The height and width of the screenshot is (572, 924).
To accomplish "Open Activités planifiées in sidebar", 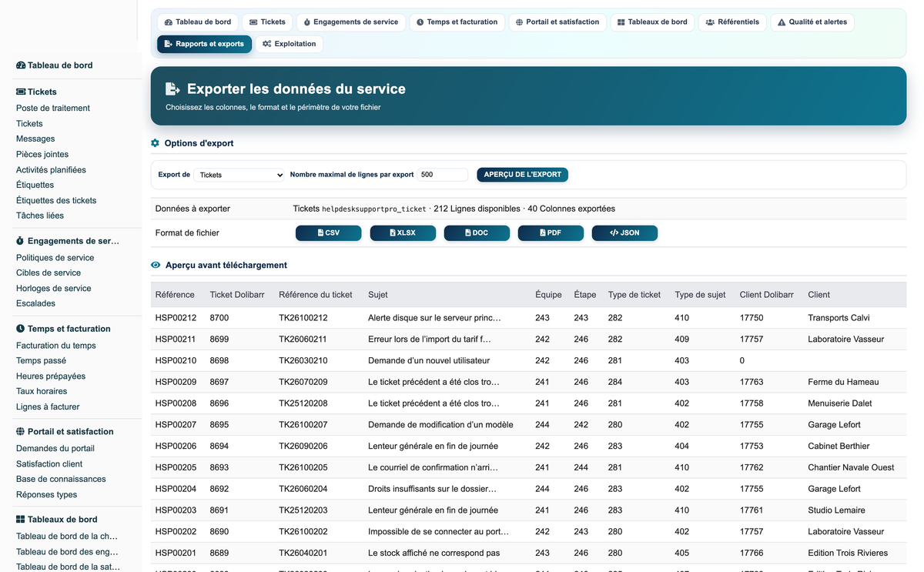I will click(51, 170).
